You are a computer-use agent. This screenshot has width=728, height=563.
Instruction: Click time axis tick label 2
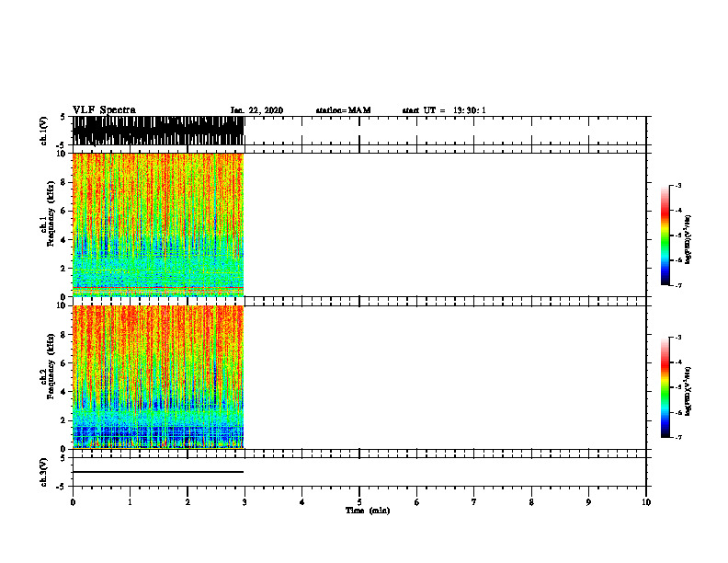[x=188, y=502]
